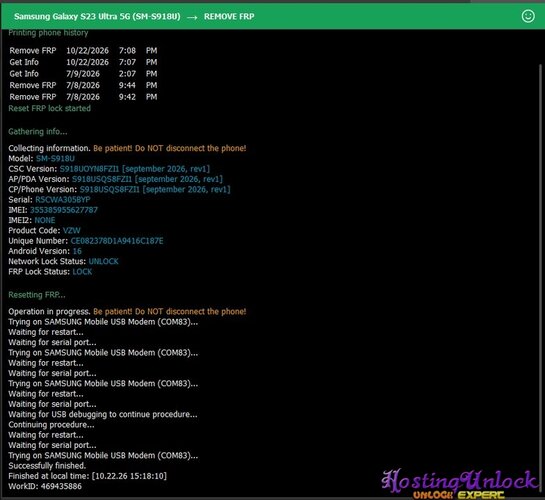Click 'Operation in progress.' text

click(x=49, y=312)
